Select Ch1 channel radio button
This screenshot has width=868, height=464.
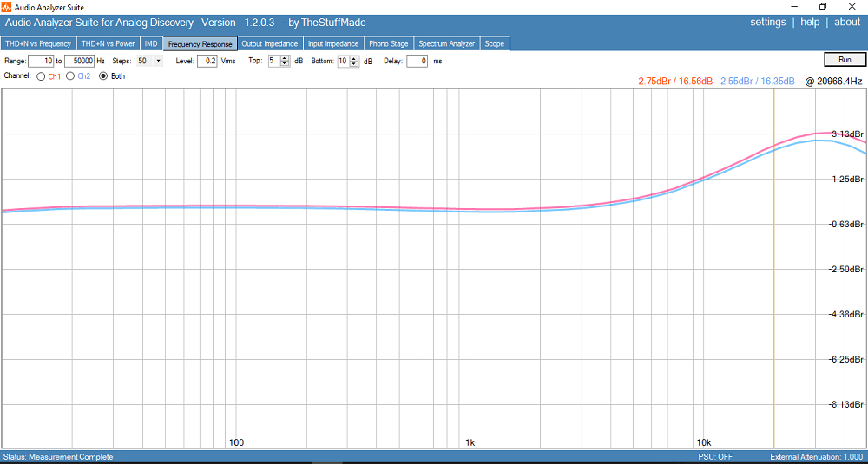click(x=41, y=76)
